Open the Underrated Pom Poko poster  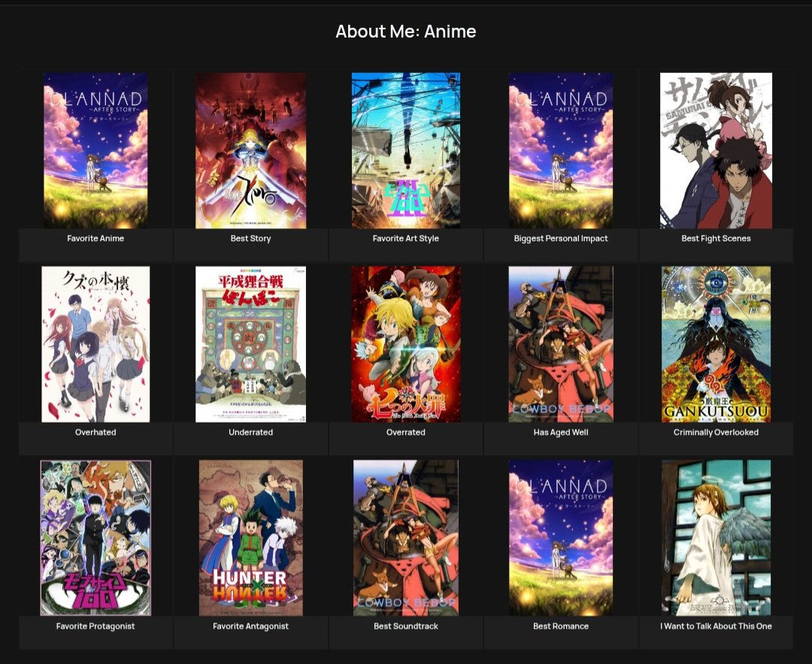pos(250,344)
